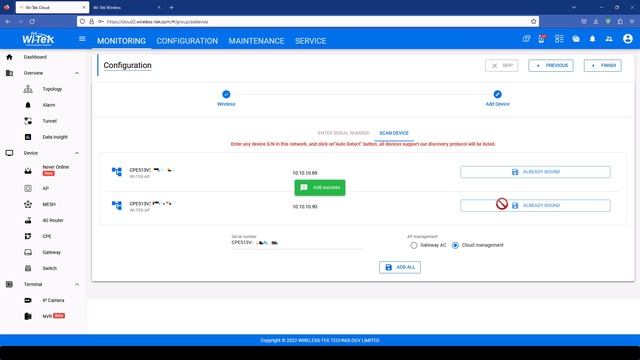Click the Serial number input field
The width and height of the screenshot is (640, 360).
(297, 243)
